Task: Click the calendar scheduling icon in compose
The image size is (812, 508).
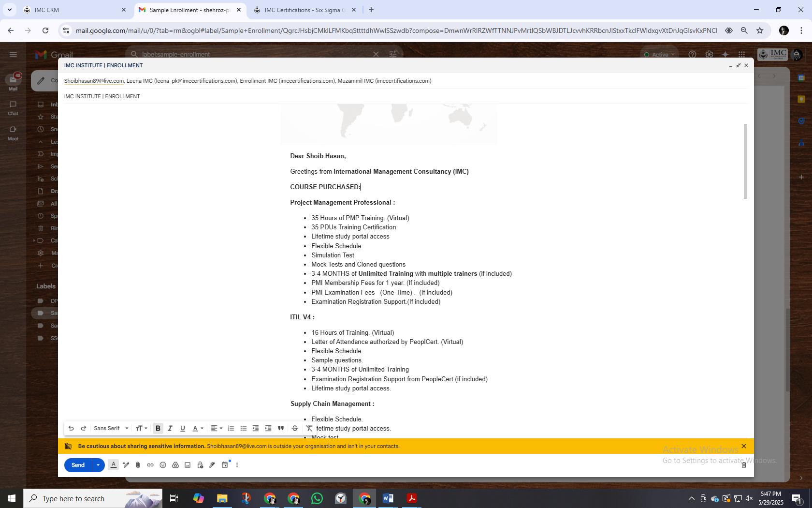Action: pyautogui.click(x=225, y=465)
